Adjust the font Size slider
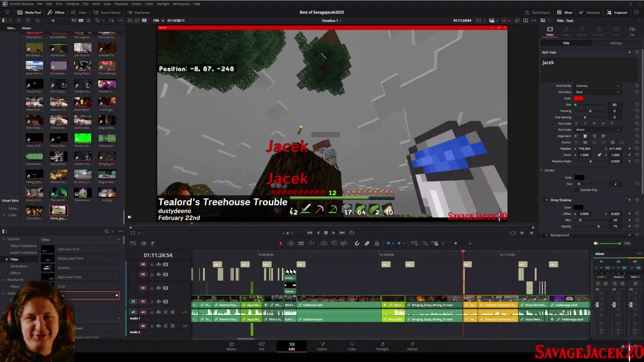The height and width of the screenshot is (362, 644). point(590,105)
